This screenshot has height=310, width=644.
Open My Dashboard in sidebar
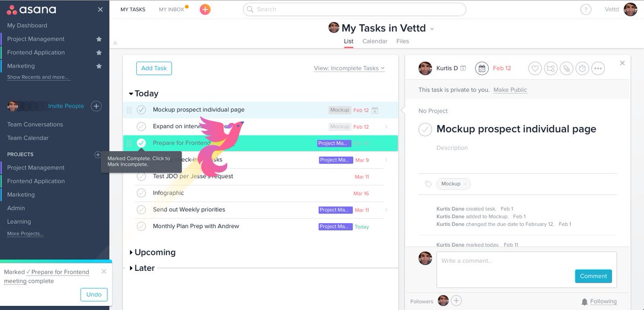tap(27, 26)
